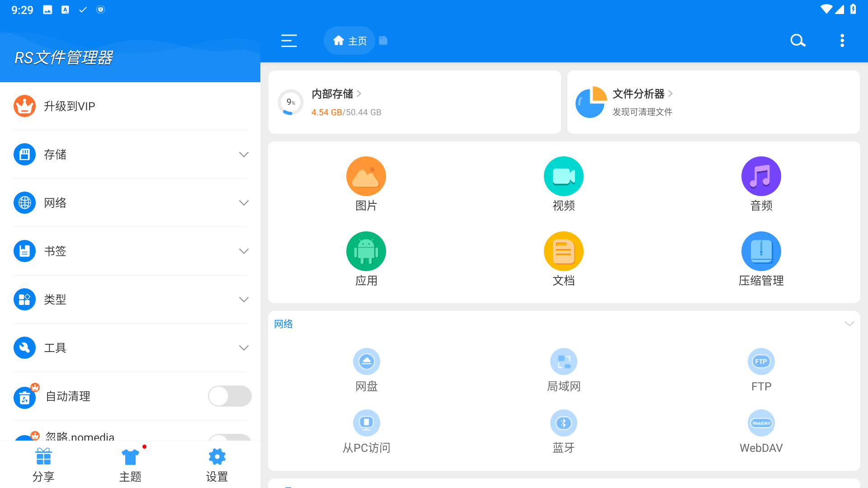Open the 图片 (Pictures) category icon
Screen dimensions: 868x488
point(366,176)
